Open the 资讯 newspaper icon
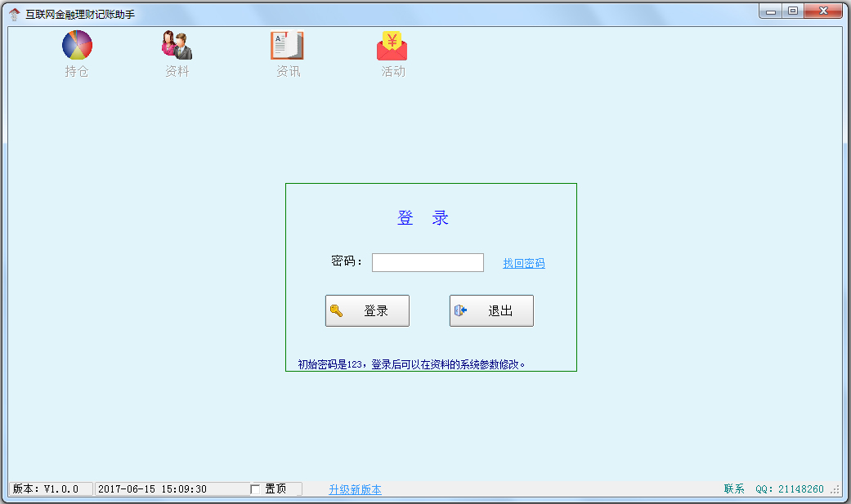This screenshot has height=504, width=851. [x=287, y=45]
